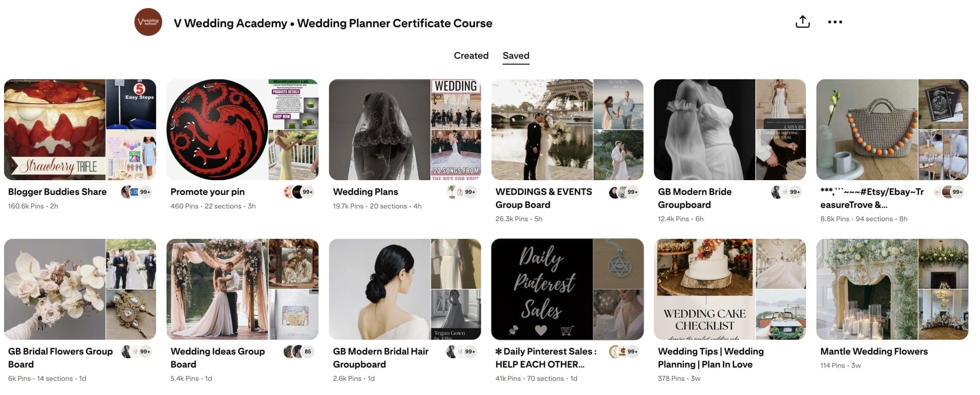
Task: Click collaborator avatars on Daily Pinterest Sales
Action: pos(624,352)
